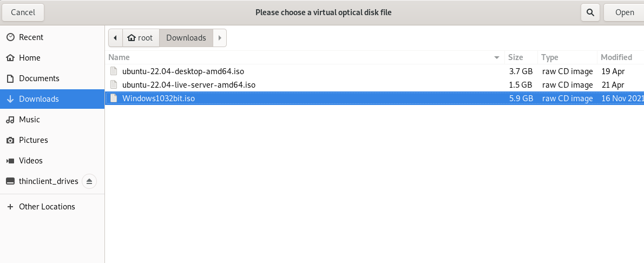Select Downloads segment in path bar

tap(186, 38)
